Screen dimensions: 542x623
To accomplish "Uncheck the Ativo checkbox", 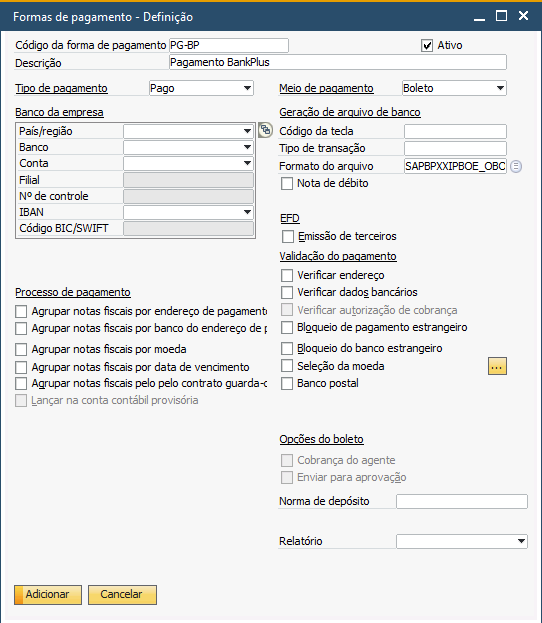I will click(427, 46).
